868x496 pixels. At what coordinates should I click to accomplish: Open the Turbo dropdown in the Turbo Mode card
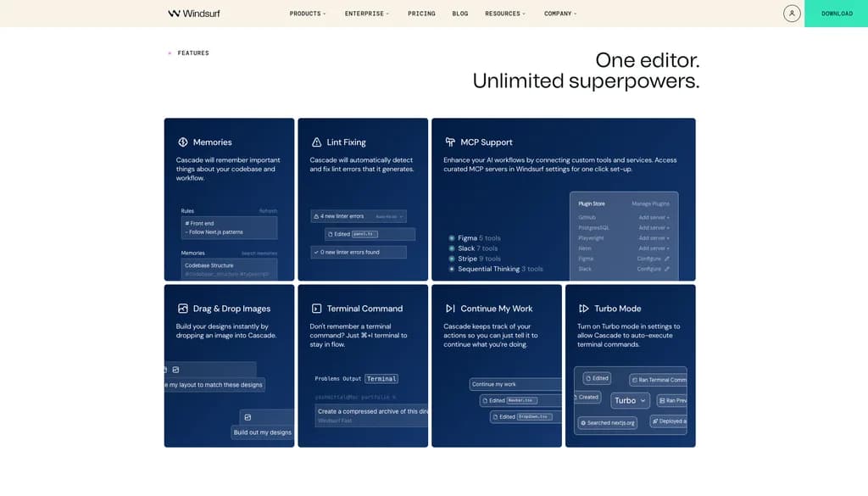click(630, 400)
